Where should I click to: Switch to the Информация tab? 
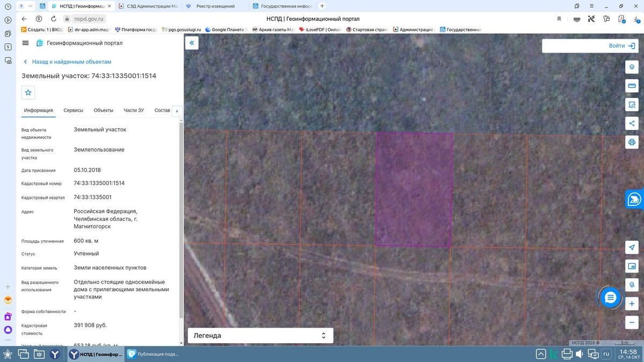coord(39,110)
